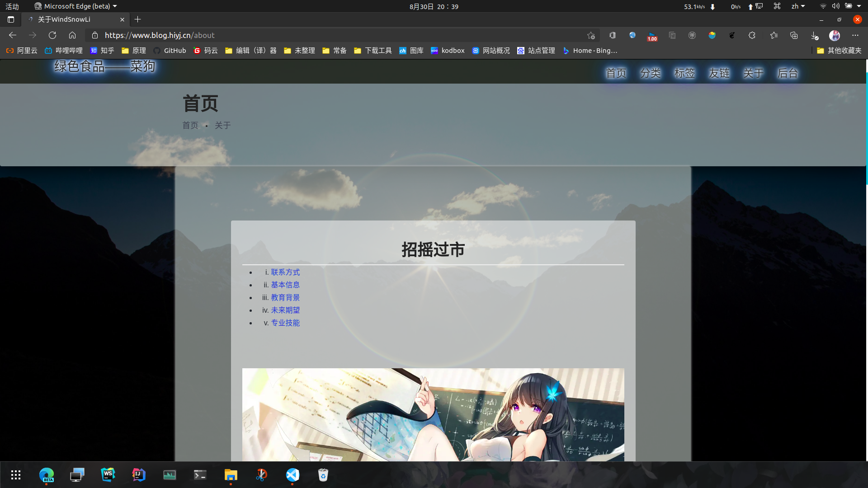The width and height of the screenshot is (868, 488).
Task: Open the zh input method dropdown
Action: [798, 6]
